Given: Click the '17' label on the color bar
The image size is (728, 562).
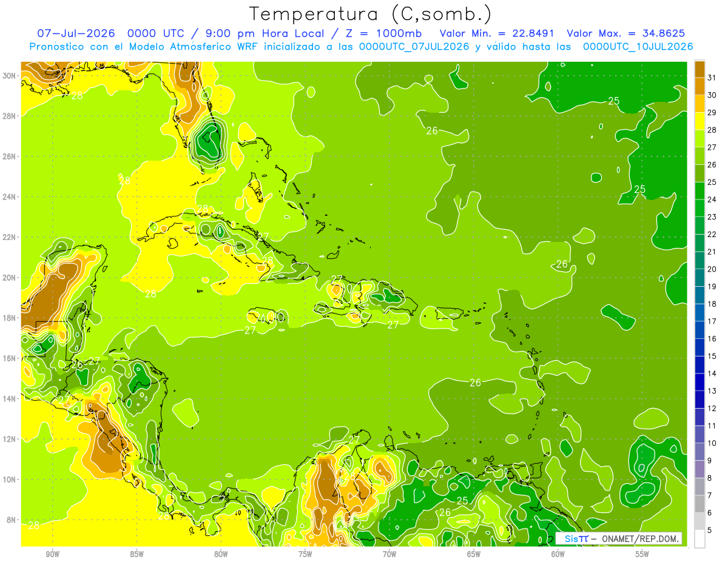Looking at the screenshot, I should click(x=712, y=322).
